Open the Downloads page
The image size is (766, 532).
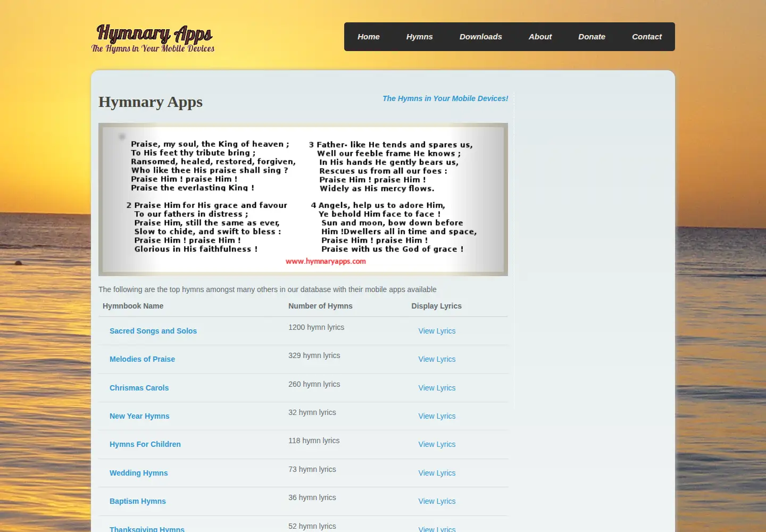(x=481, y=37)
